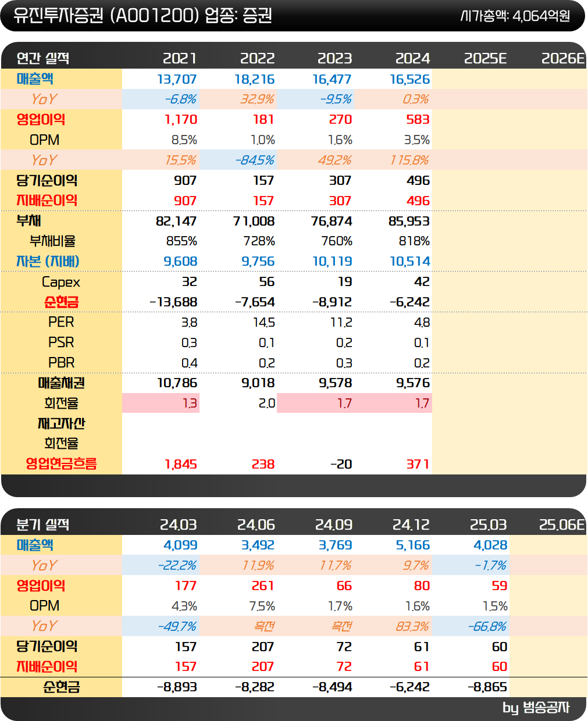This screenshot has height=721, width=588.
Task: Click the 2021 column header
Action: coord(180,58)
